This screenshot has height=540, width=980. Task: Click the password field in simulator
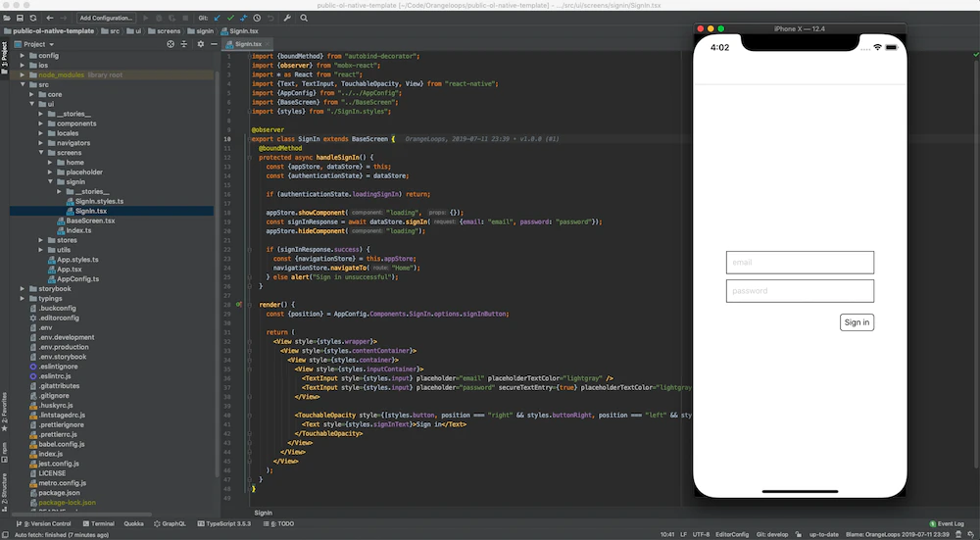[800, 291]
